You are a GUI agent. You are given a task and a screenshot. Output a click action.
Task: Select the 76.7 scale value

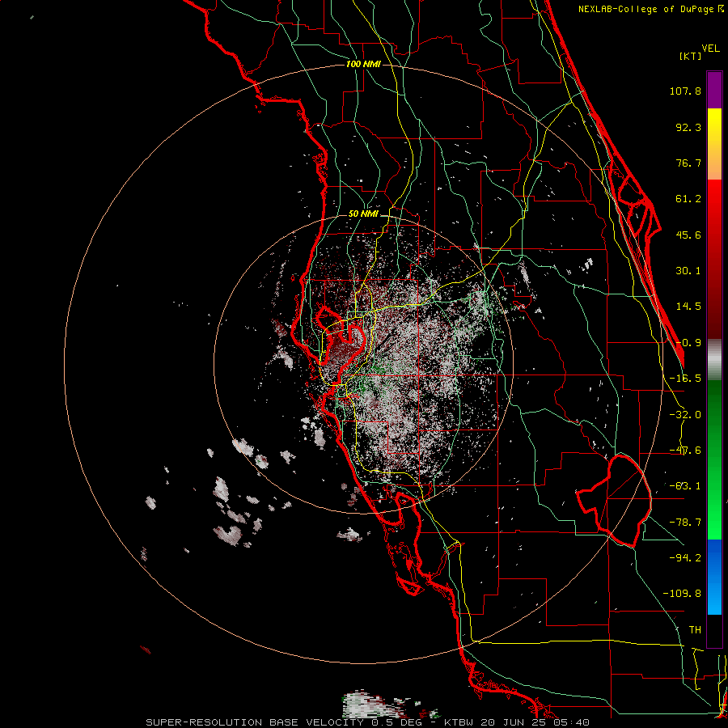click(x=688, y=163)
